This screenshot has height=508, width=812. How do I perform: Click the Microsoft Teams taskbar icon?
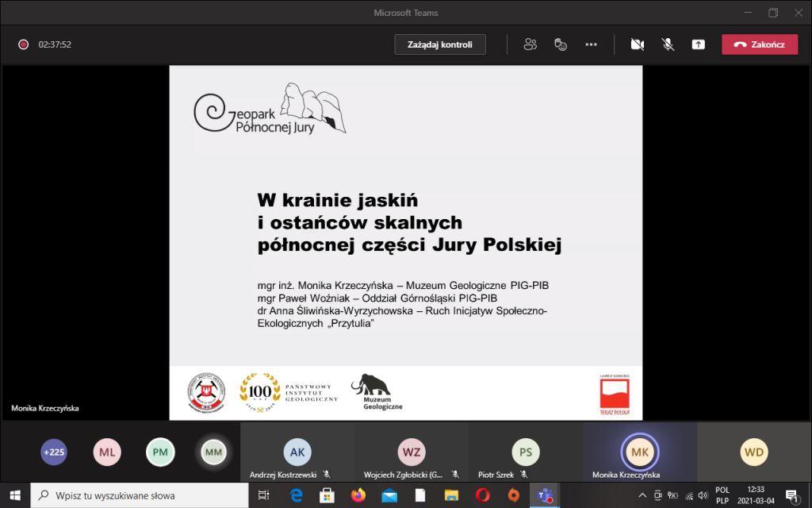pyautogui.click(x=545, y=495)
